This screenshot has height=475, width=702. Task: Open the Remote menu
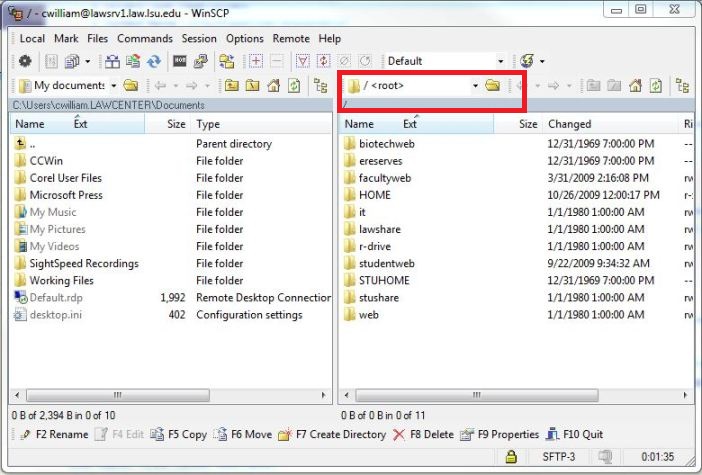click(291, 39)
